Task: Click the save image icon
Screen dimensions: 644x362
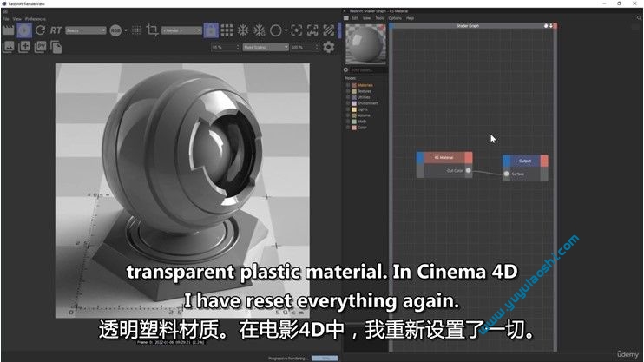Action: coord(8,47)
